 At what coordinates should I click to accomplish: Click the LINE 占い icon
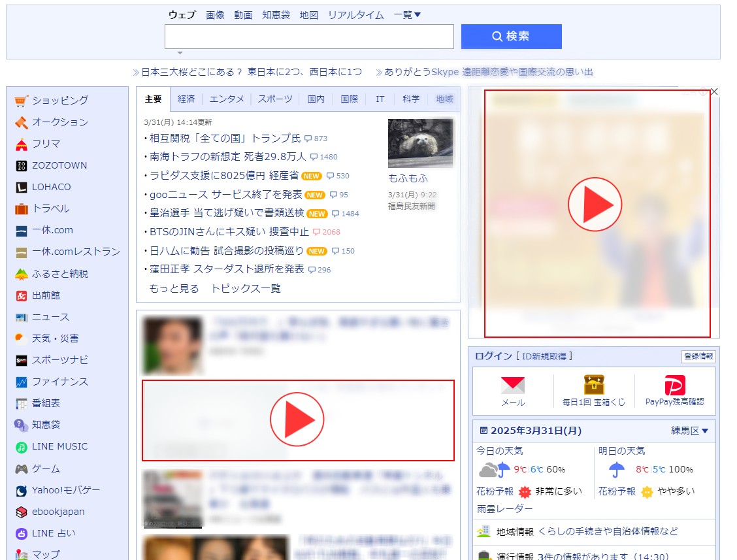click(x=21, y=534)
